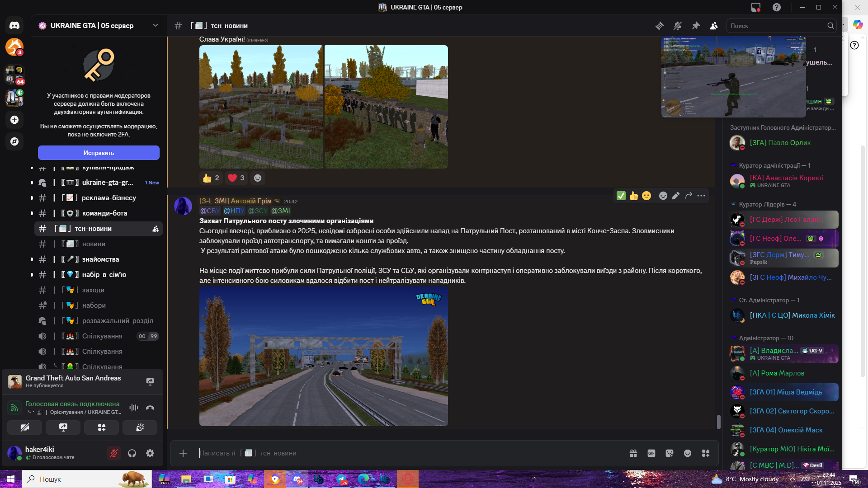
Task: Toggle deafen headphones button
Action: click(132, 453)
